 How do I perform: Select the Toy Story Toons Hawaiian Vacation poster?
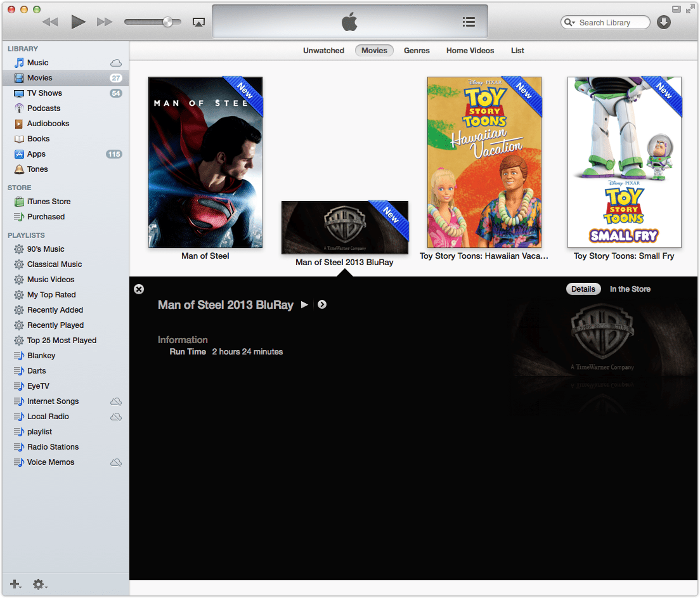click(484, 162)
